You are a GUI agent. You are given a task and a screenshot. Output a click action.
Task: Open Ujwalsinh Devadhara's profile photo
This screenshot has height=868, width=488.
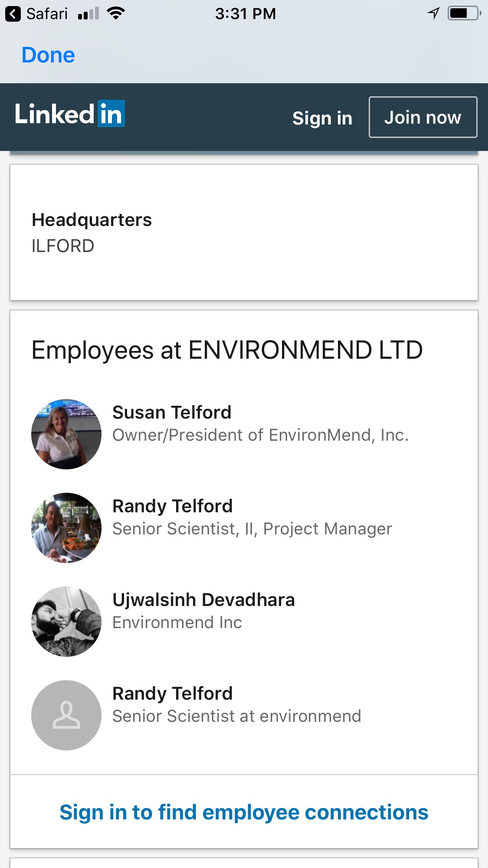(66, 622)
